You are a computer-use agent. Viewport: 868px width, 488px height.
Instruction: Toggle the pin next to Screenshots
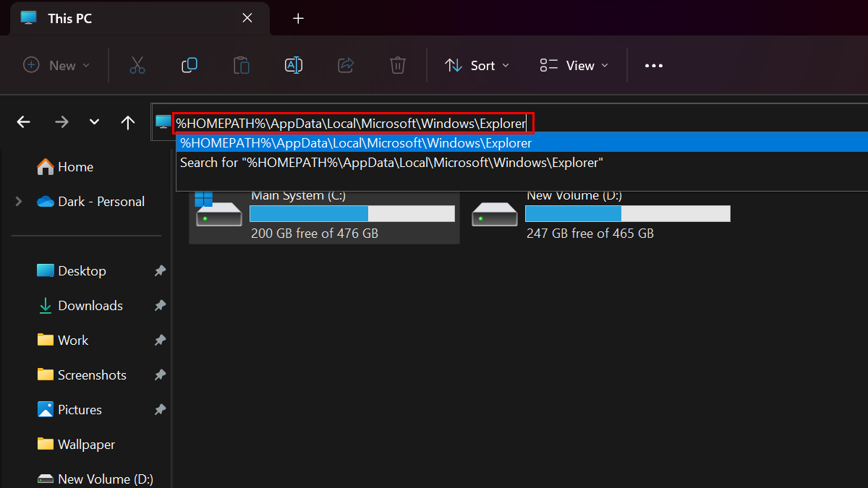(x=160, y=375)
